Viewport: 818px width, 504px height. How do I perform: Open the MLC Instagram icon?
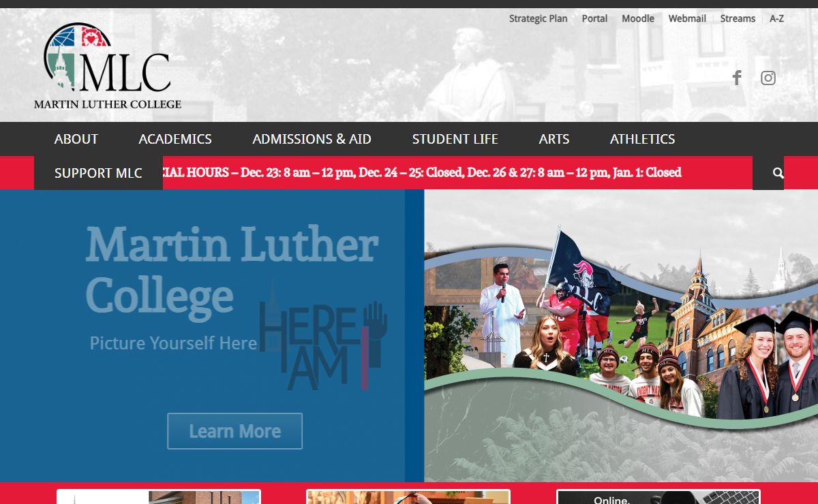pos(768,78)
